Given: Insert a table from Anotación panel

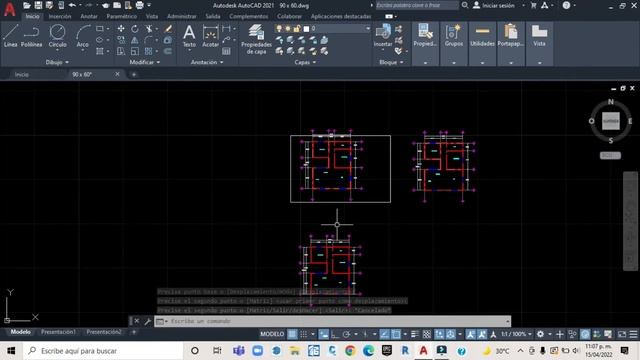Looking at the screenshot, I should (226, 51).
